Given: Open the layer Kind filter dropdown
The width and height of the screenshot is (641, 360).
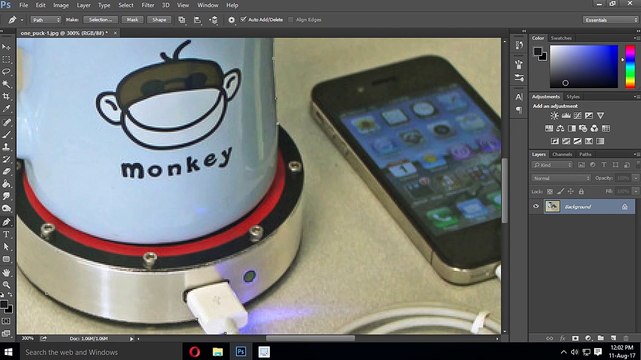Looking at the screenshot, I should click(x=552, y=165).
